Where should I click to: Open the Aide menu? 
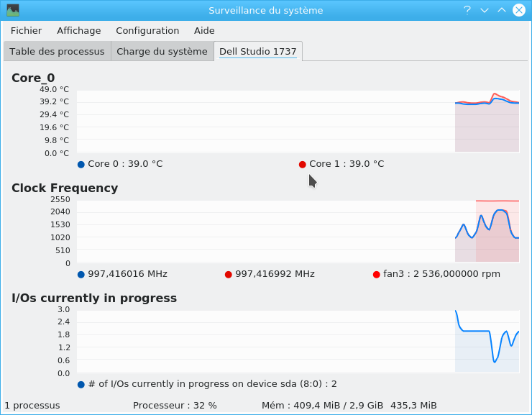click(x=204, y=30)
